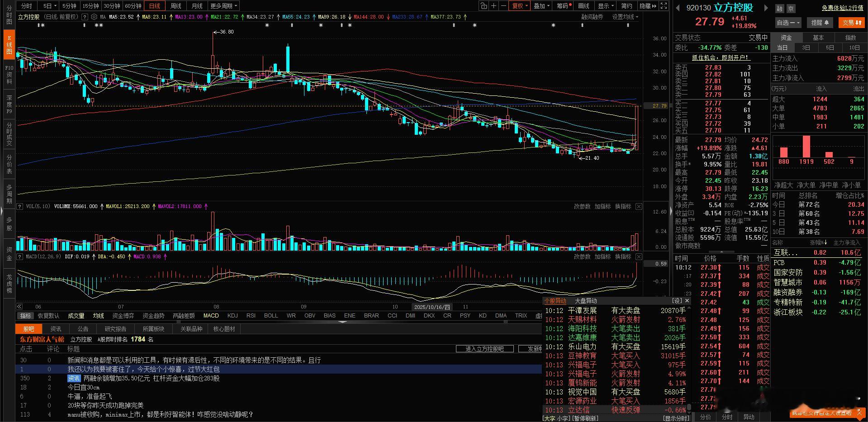Screen dimensions: 868x422
Task: Open 免费体验L2行情 link
Action: 842,8
